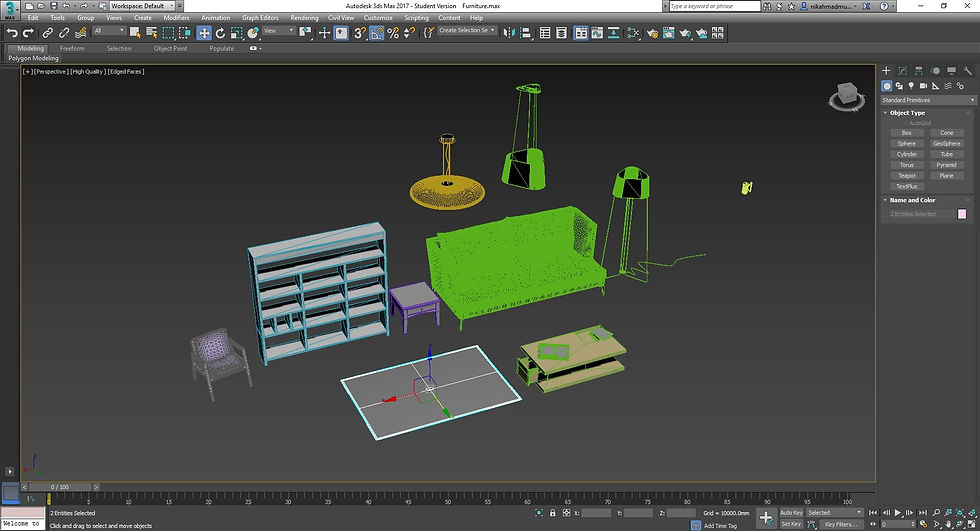Click the Mirror tool icon

pyautogui.click(x=509, y=32)
